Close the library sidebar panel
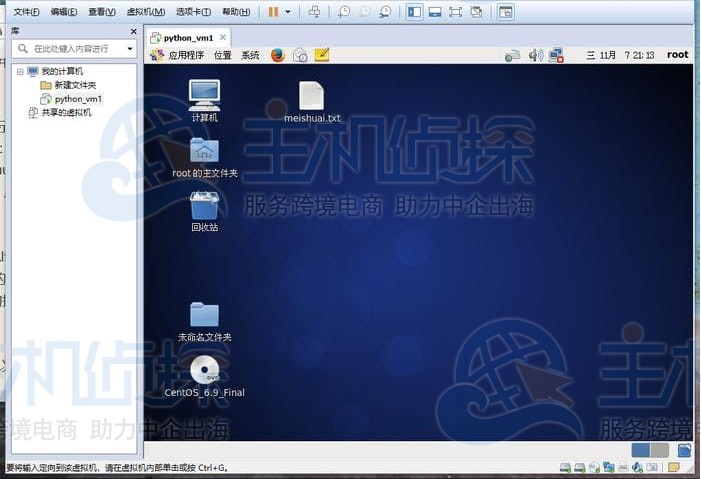 (134, 31)
